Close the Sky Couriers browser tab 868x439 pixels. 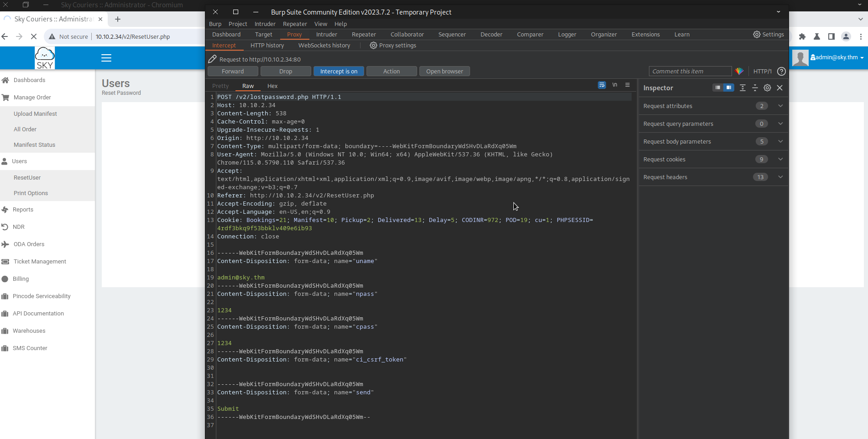[x=100, y=19]
